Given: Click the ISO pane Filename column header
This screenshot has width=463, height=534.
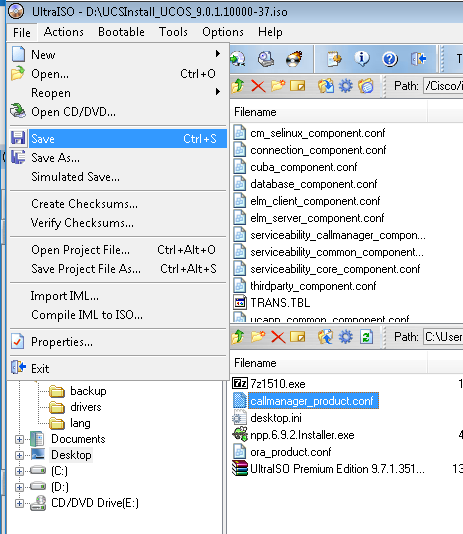Looking at the screenshot, I should [329, 112].
